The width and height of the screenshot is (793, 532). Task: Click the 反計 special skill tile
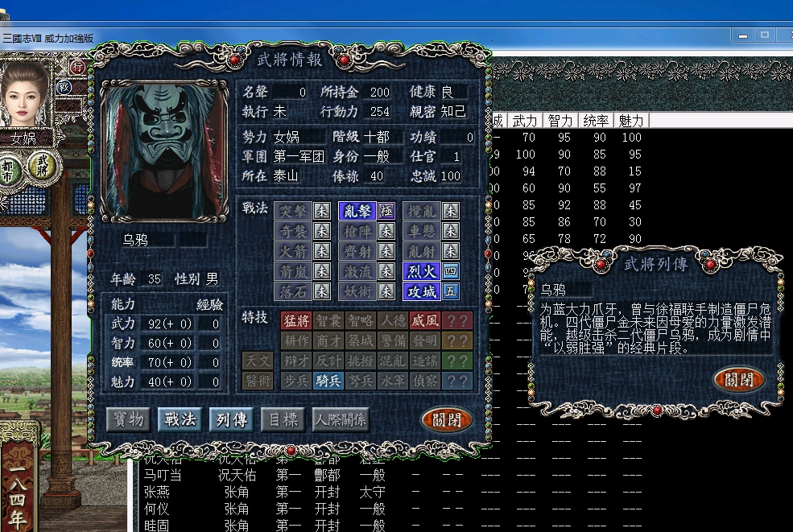[328, 361]
